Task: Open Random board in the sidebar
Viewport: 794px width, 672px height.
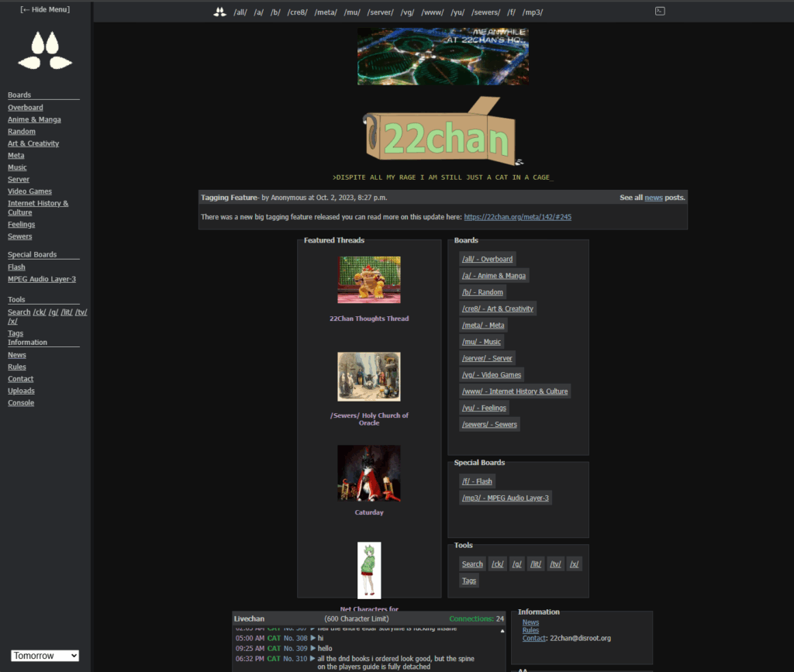Action: pyautogui.click(x=22, y=132)
